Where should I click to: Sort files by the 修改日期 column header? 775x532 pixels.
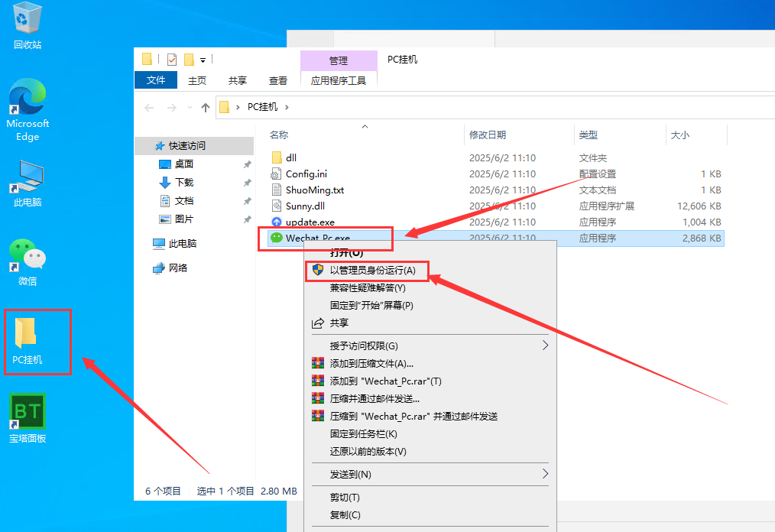(492, 135)
